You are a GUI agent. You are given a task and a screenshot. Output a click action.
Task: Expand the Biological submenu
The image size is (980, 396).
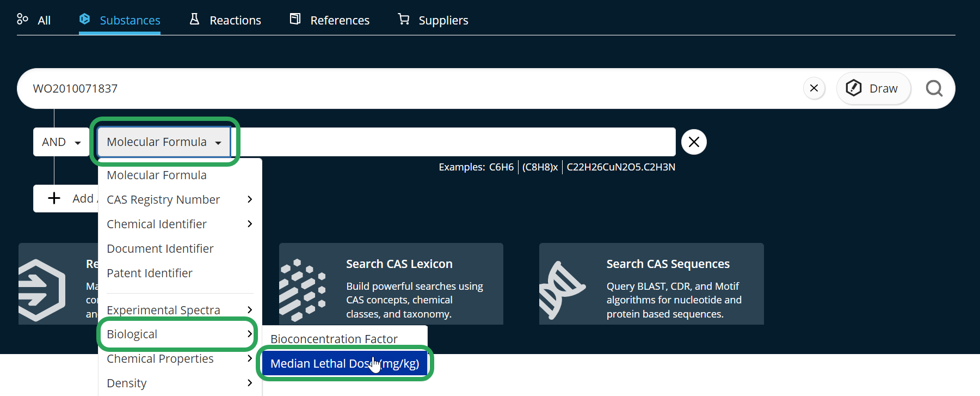(180, 334)
